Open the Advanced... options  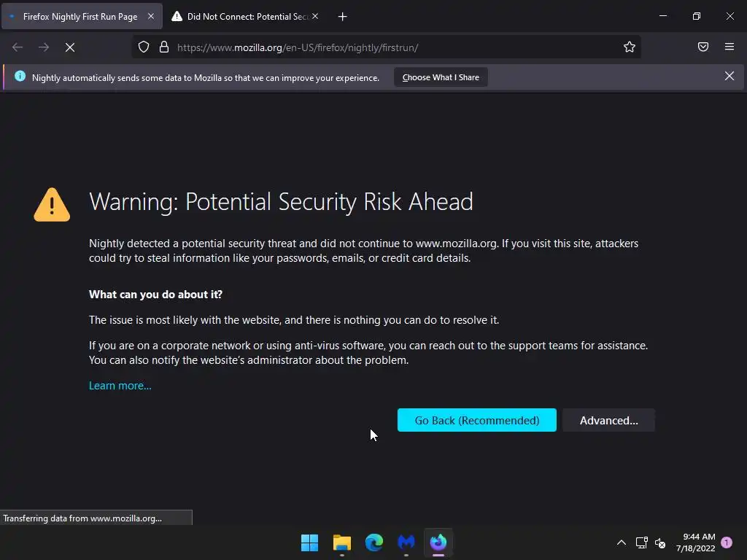[x=609, y=420]
